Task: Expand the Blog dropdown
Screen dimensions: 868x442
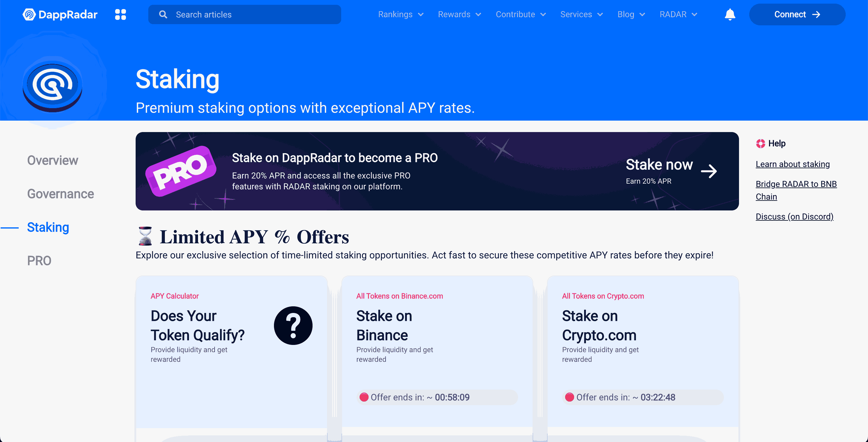Action: (631, 14)
